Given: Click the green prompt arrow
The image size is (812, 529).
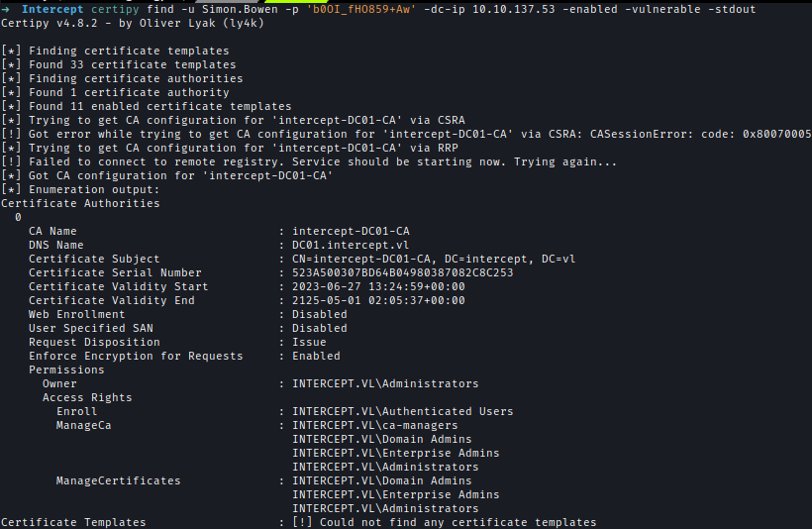Looking at the screenshot, I should tap(6, 9).
